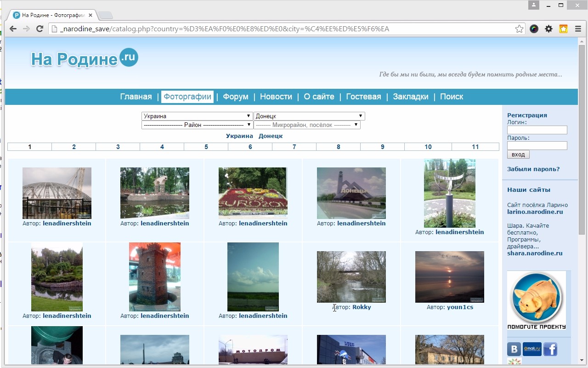Bookmark this page with the star icon
The width and height of the screenshot is (588, 368).
(519, 29)
